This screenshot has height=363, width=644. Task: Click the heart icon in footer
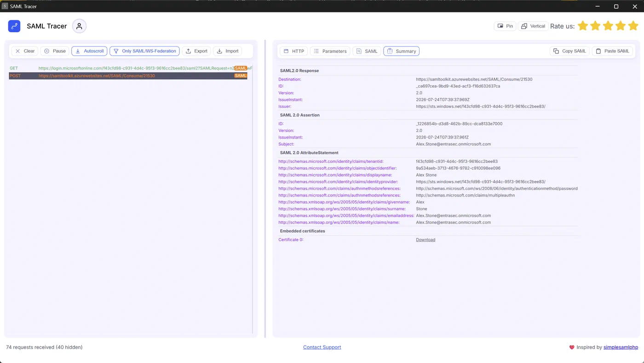tap(572, 347)
